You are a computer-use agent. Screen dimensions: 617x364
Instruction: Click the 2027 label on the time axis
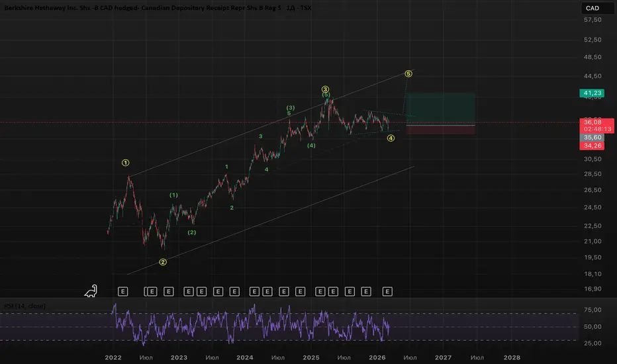[x=443, y=357]
